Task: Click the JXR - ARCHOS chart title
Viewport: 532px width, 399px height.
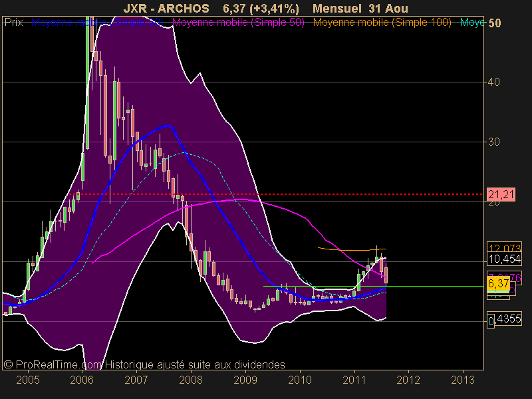Action: point(166,8)
